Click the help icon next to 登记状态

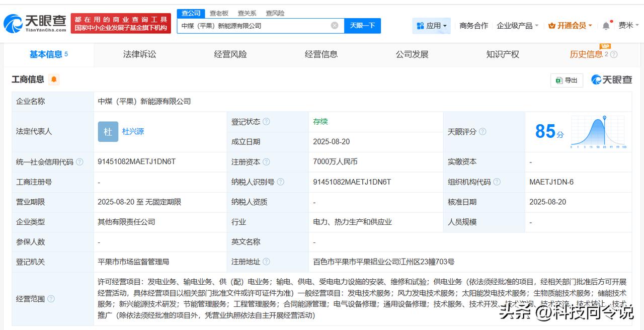point(266,122)
